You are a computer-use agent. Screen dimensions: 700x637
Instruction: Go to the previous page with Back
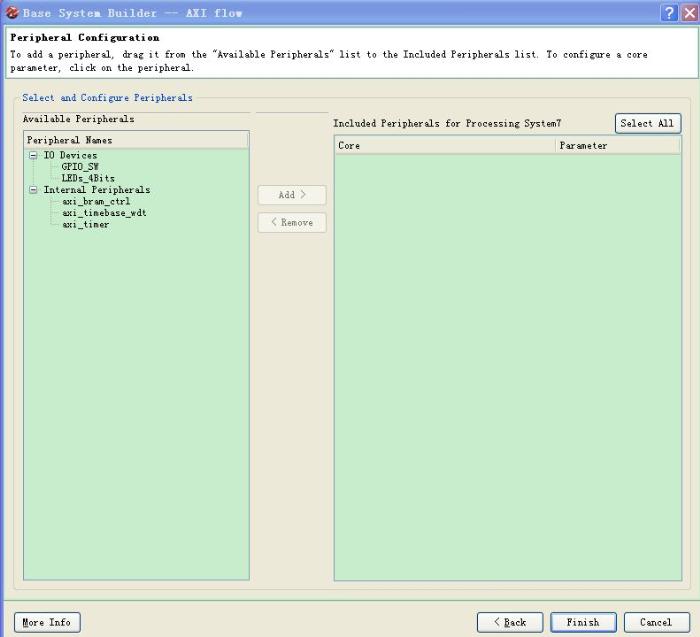tap(510, 622)
